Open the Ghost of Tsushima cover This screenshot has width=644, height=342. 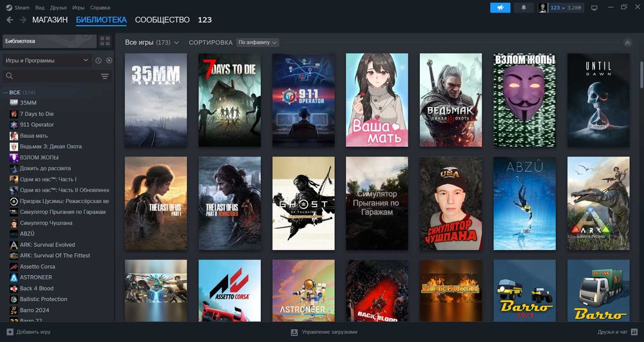click(x=303, y=204)
